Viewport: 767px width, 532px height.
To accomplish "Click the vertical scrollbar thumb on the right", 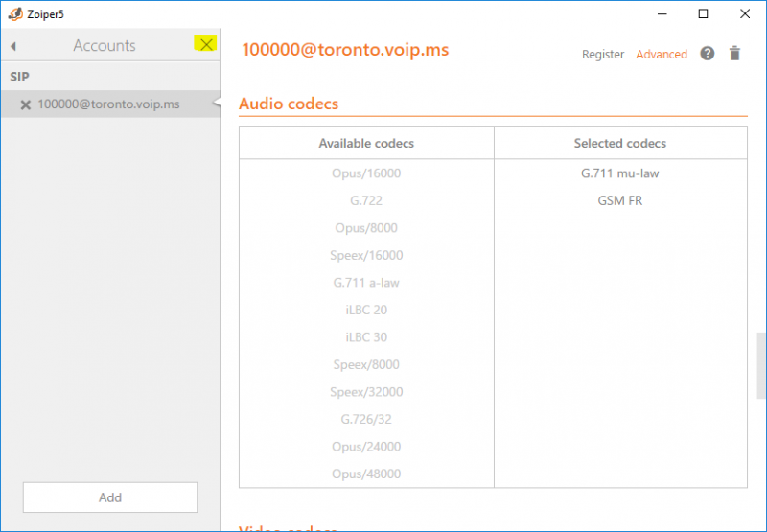I will click(x=760, y=366).
